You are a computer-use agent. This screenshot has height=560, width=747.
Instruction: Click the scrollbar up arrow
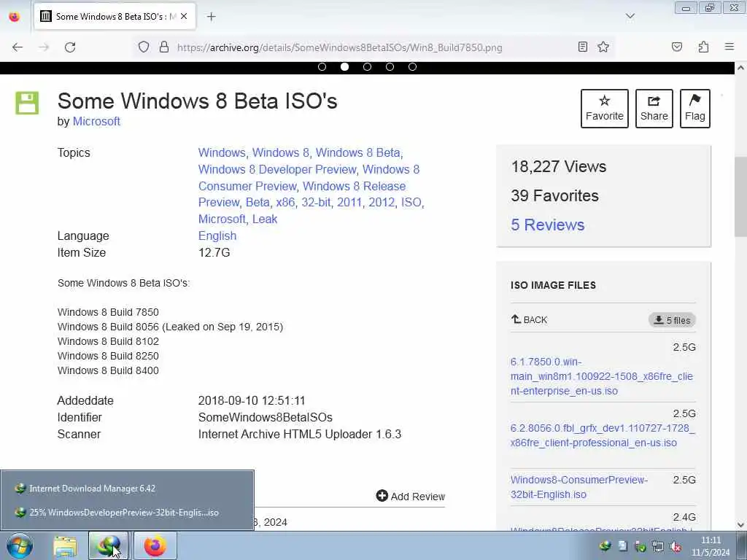coord(740,68)
